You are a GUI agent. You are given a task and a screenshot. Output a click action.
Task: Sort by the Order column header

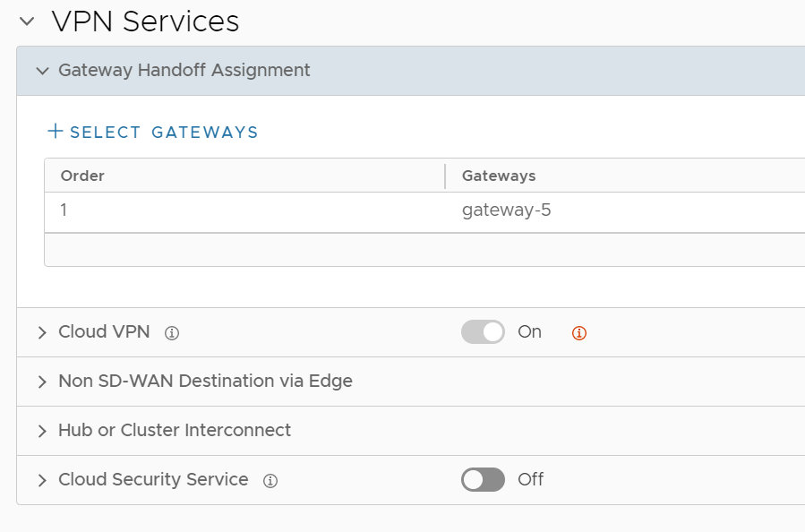[x=82, y=176]
